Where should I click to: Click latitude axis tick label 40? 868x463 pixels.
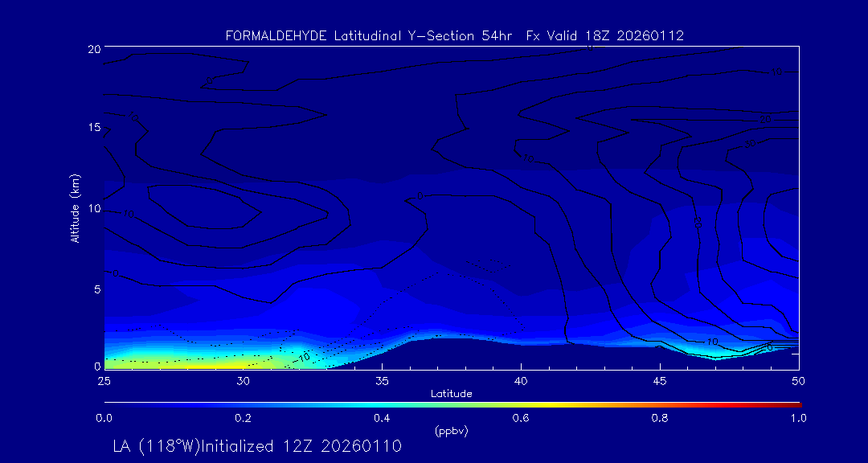tap(520, 381)
